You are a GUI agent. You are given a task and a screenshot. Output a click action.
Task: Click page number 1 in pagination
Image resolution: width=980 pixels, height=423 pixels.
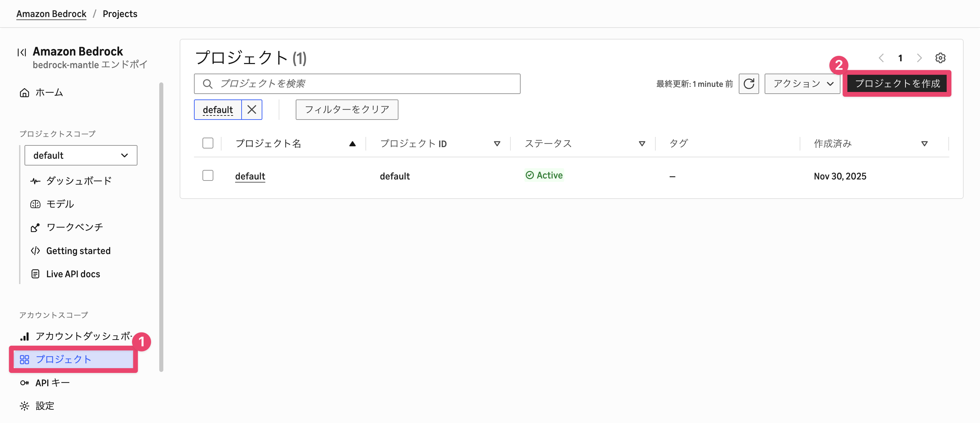pyautogui.click(x=900, y=58)
